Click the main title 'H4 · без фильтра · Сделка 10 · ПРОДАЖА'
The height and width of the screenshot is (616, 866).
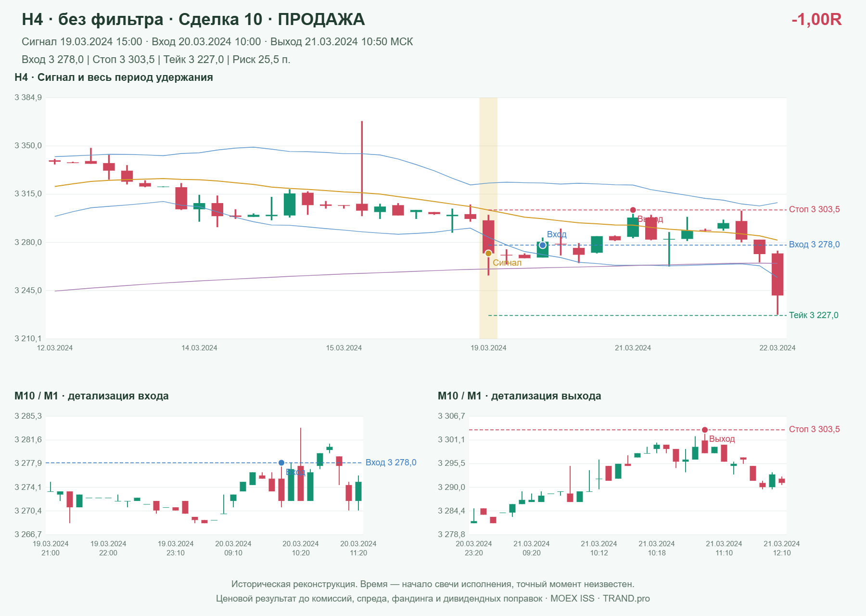tap(193, 19)
